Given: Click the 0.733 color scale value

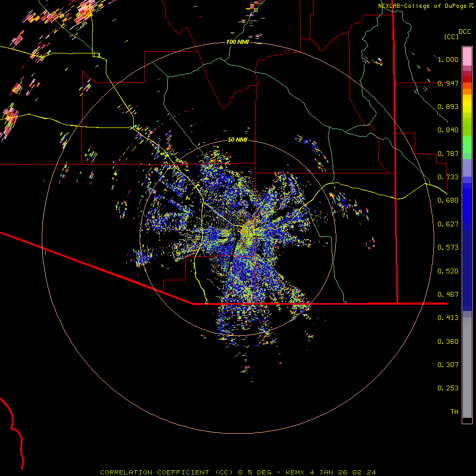Looking at the screenshot, I should (448, 177).
